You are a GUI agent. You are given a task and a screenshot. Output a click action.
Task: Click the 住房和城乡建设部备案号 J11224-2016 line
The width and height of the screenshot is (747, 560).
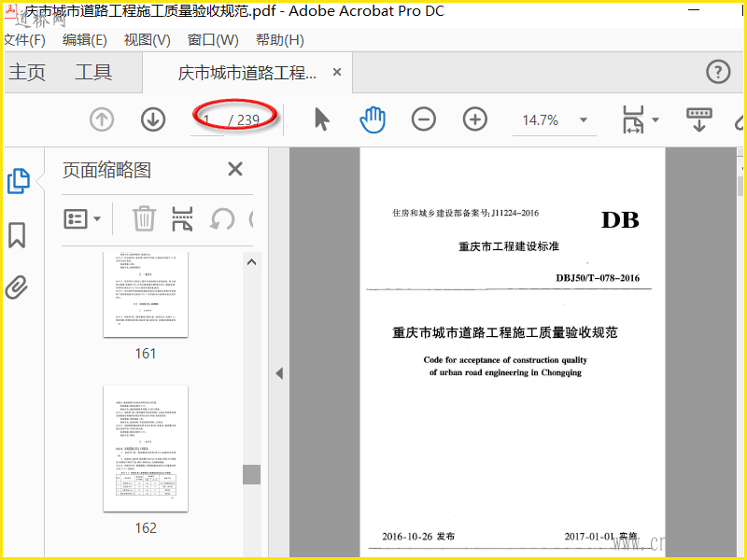pyautogui.click(x=465, y=213)
